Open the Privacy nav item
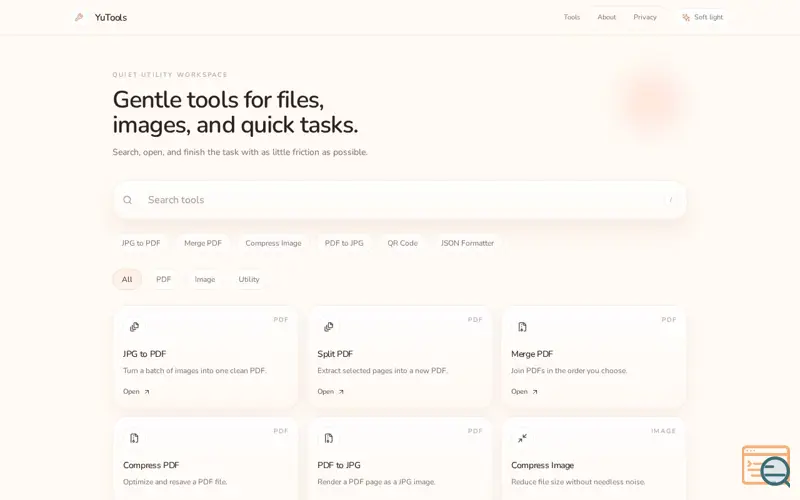The image size is (800, 500). click(x=645, y=17)
